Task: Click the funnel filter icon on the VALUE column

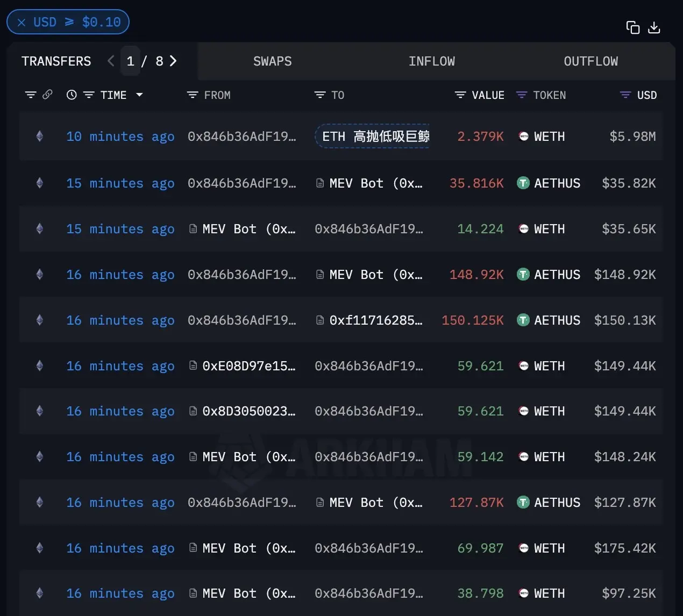Action: click(x=460, y=95)
